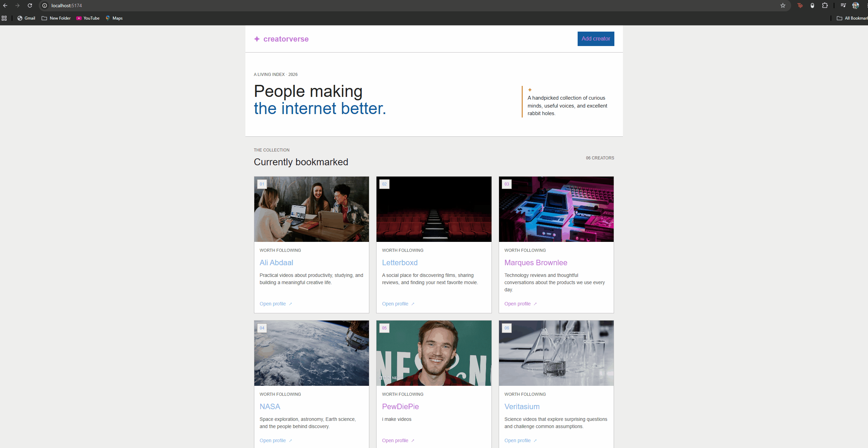The width and height of the screenshot is (868, 448).
Task: Click the creatorverse brand name
Action: (286, 39)
